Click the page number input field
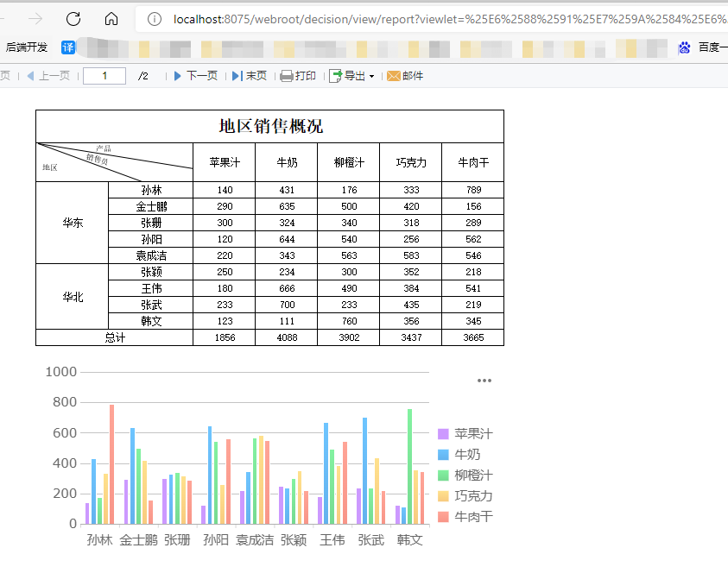 click(x=104, y=76)
